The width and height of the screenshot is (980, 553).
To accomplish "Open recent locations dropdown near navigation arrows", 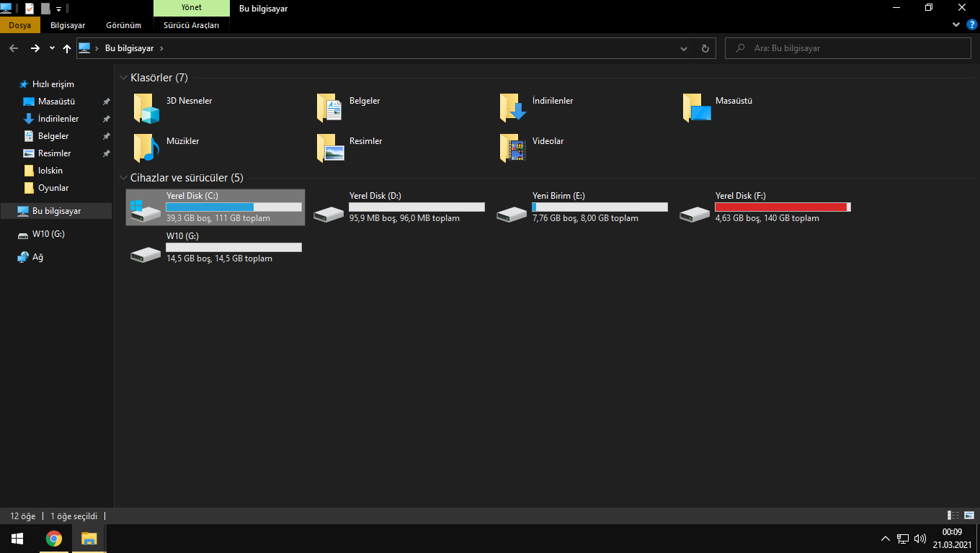I will 52,48.
